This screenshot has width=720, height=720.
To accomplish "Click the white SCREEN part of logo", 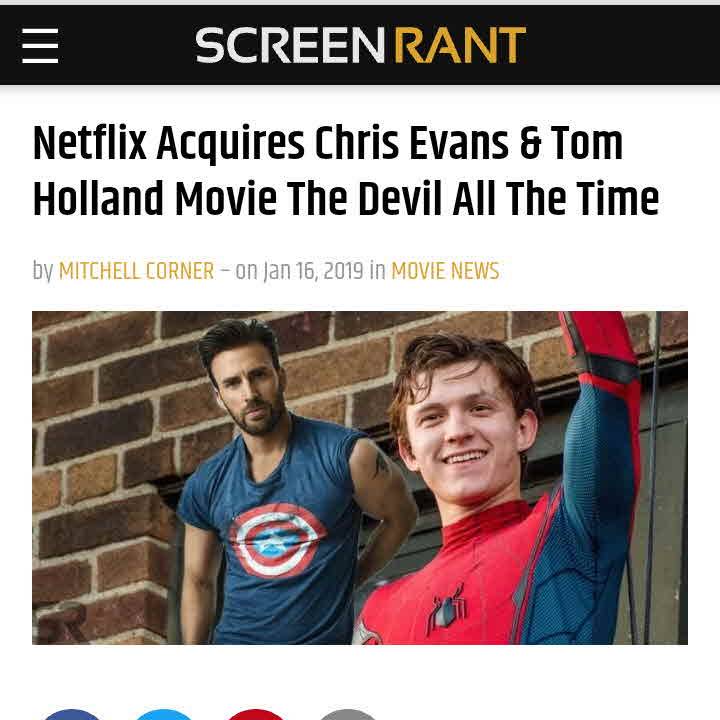I will click(290, 45).
